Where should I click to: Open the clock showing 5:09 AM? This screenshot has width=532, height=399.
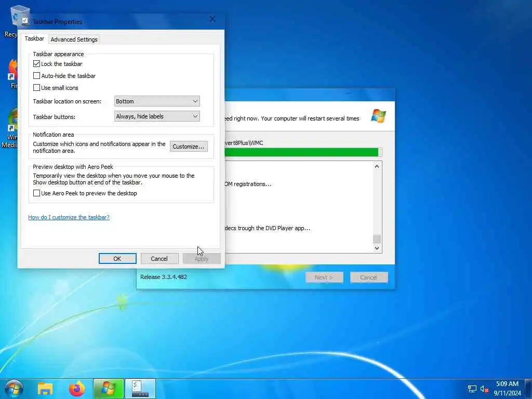(x=507, y=389)
